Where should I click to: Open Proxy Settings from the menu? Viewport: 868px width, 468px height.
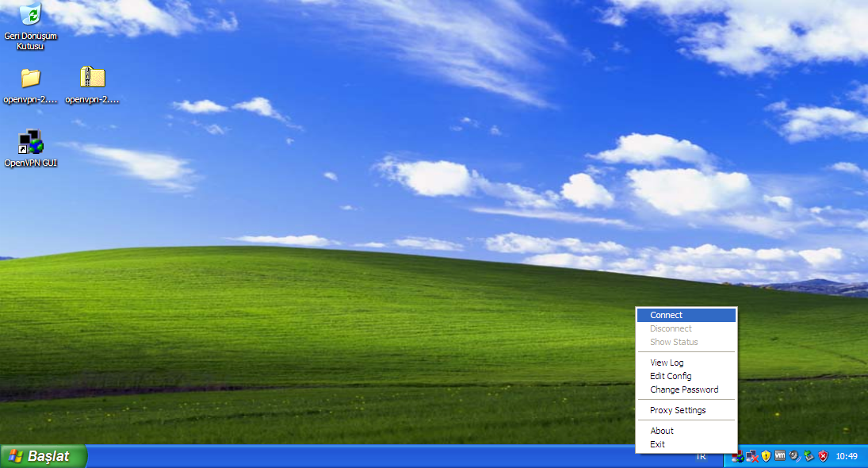coord(686,410)
